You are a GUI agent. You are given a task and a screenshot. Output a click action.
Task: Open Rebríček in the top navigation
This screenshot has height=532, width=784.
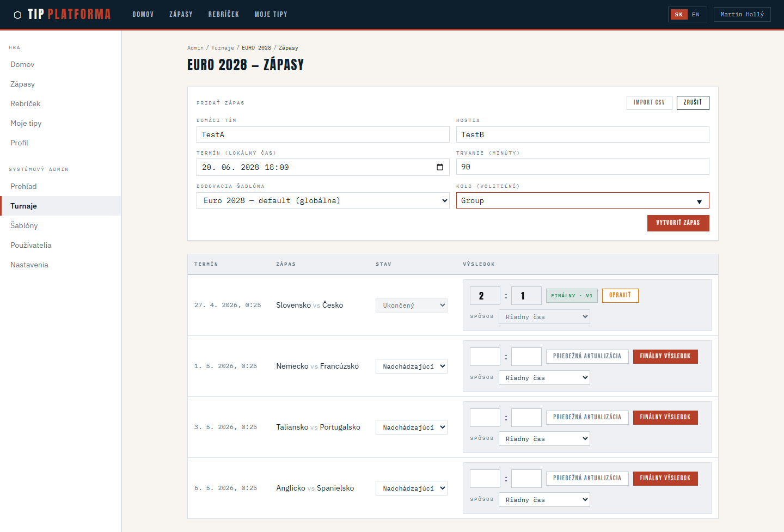(223, 15)
